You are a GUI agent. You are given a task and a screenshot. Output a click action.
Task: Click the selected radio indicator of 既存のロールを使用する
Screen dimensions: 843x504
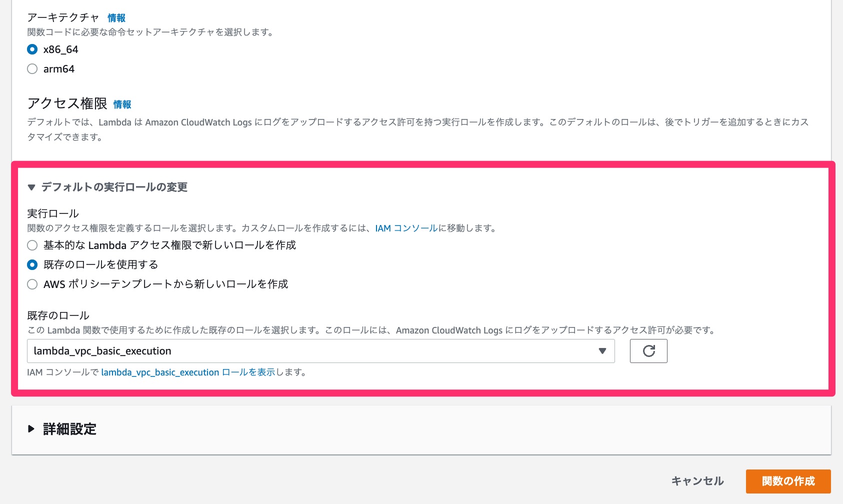32,264
